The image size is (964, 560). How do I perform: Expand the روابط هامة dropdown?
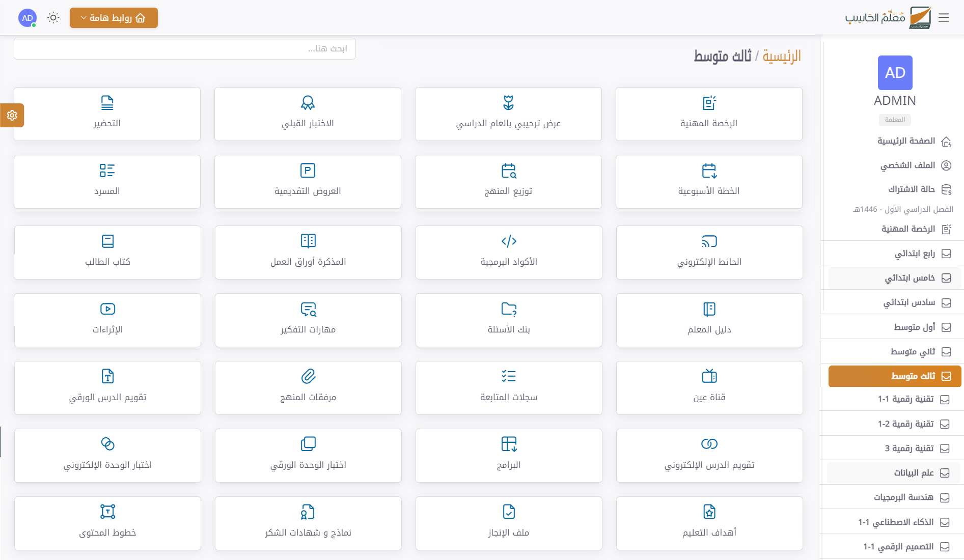click(114, 18)
